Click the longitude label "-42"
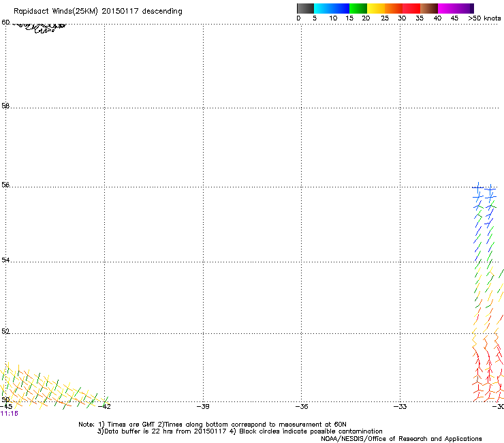The width and height of the screenshot is (504, 443). coord(104,407)
